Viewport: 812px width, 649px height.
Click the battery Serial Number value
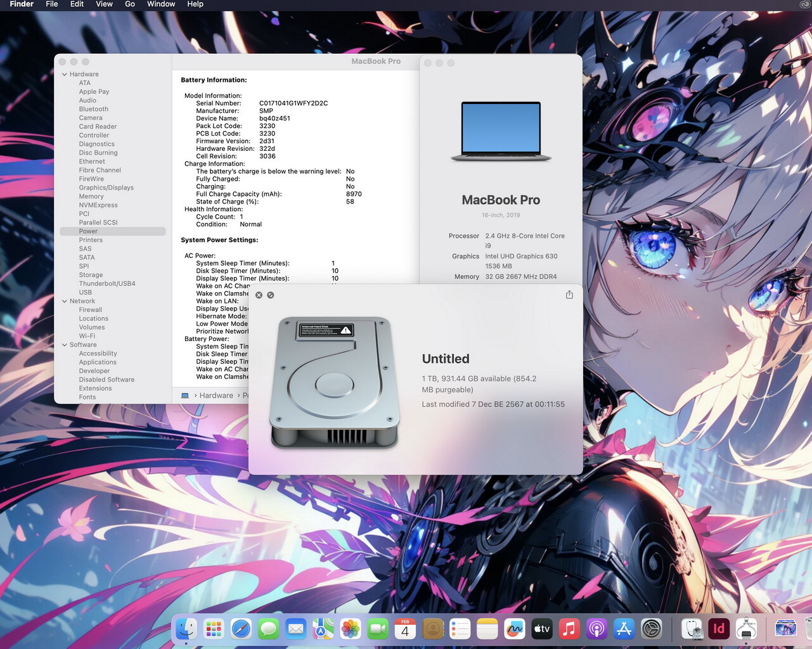(293, 103)
